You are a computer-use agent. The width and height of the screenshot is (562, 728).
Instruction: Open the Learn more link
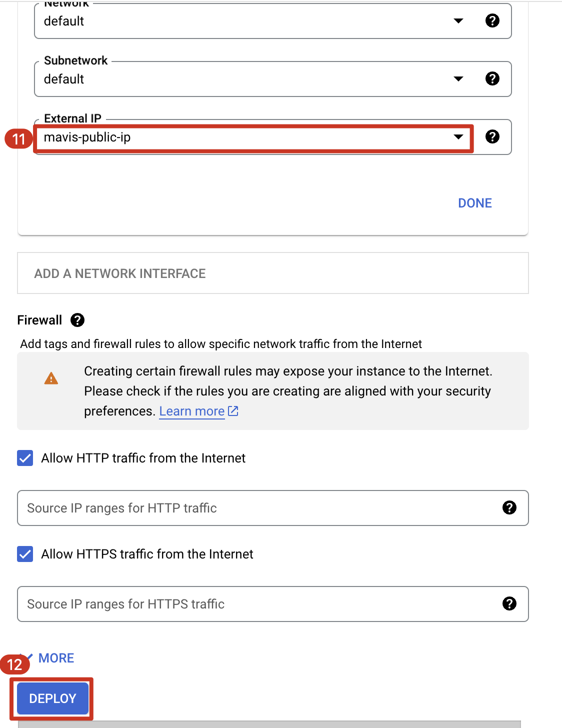[191, 411]
